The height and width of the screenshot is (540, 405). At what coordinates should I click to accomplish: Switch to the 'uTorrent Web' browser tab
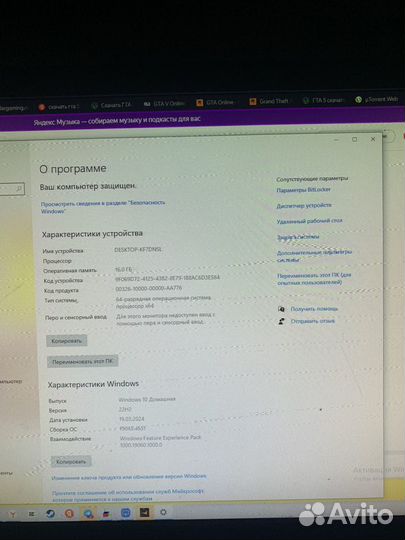pos(376,99)
